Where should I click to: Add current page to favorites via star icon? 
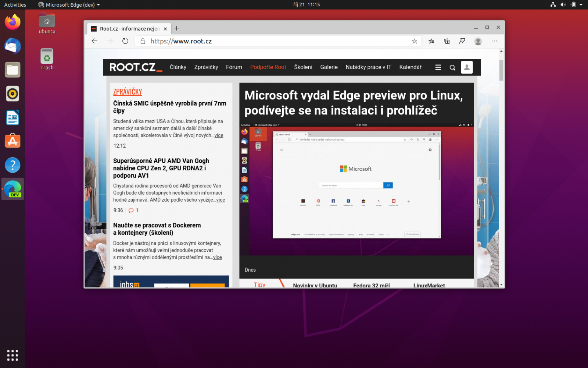pos(415,41)
